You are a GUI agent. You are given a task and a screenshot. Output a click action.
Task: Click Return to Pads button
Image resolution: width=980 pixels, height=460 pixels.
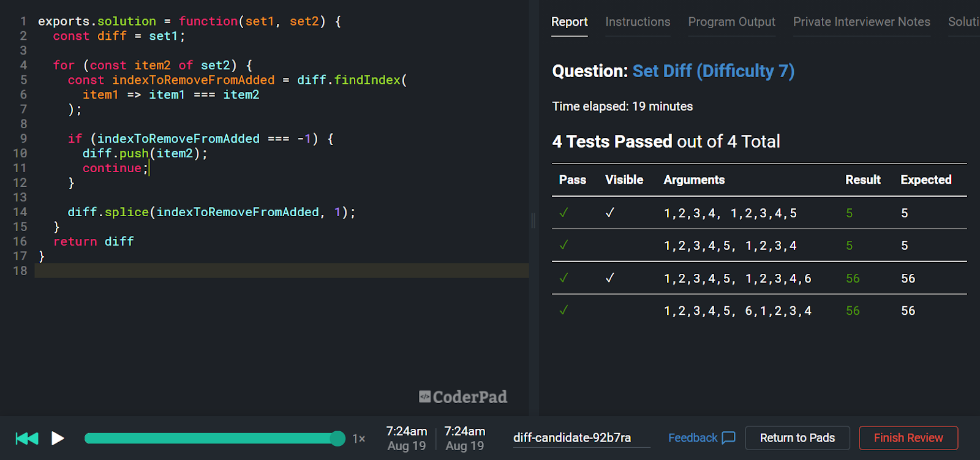click(x=797, y=438)
